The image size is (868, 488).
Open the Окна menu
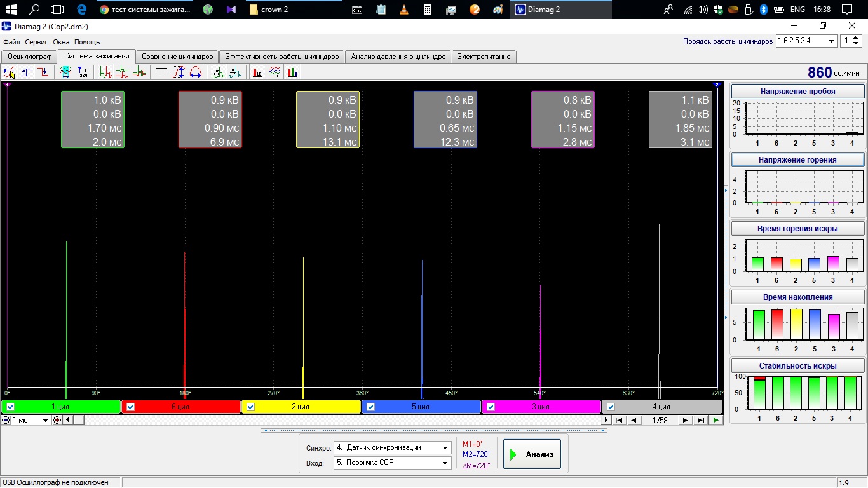point(61,42)
